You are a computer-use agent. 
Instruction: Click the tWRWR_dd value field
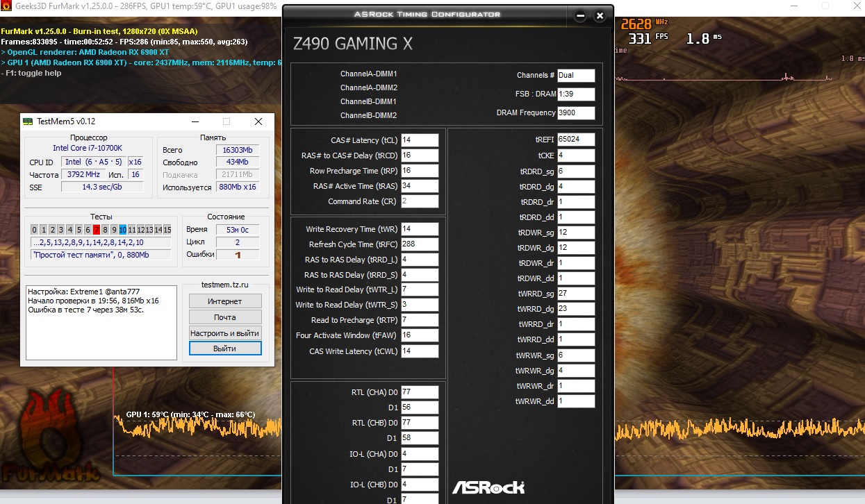point(576,401)
